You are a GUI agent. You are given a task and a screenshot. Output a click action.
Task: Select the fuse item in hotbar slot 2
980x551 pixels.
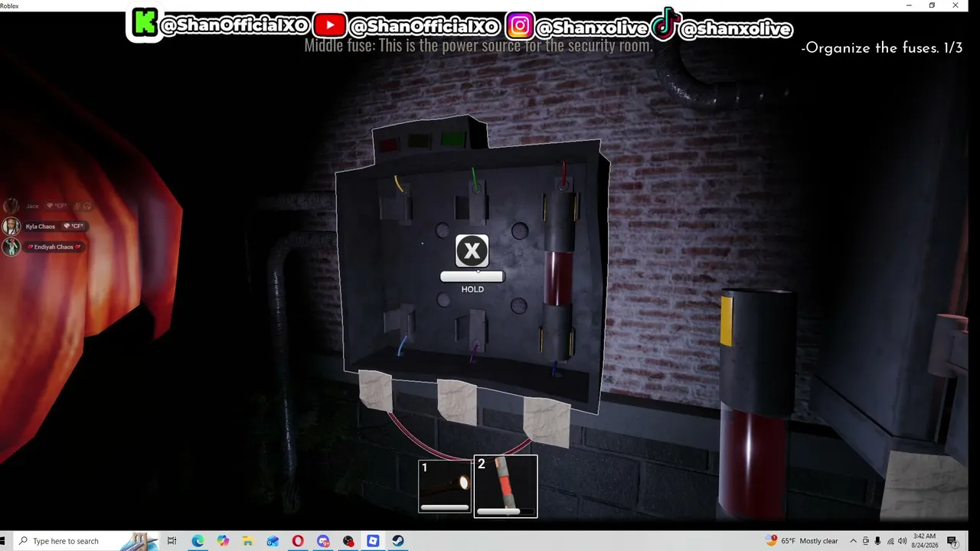click(505, 486)
